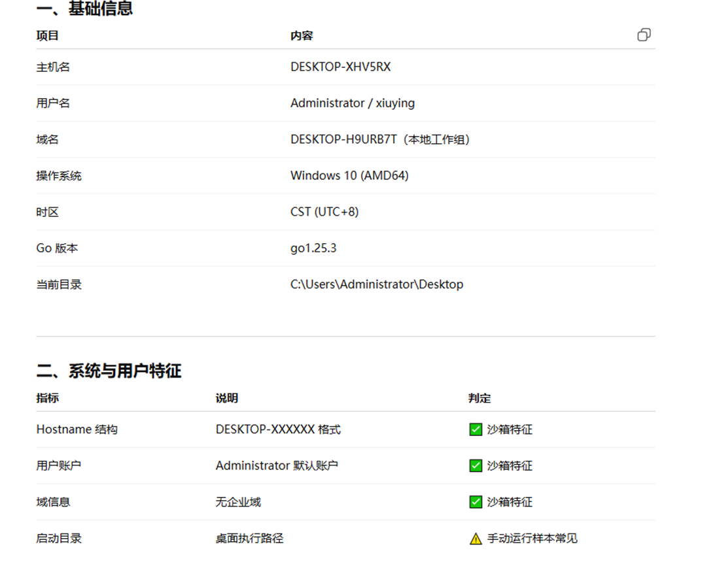Click the heading 二、系统与用户特征
The height and width of the screenshot is (572, 728).
(x=109, y=371)
